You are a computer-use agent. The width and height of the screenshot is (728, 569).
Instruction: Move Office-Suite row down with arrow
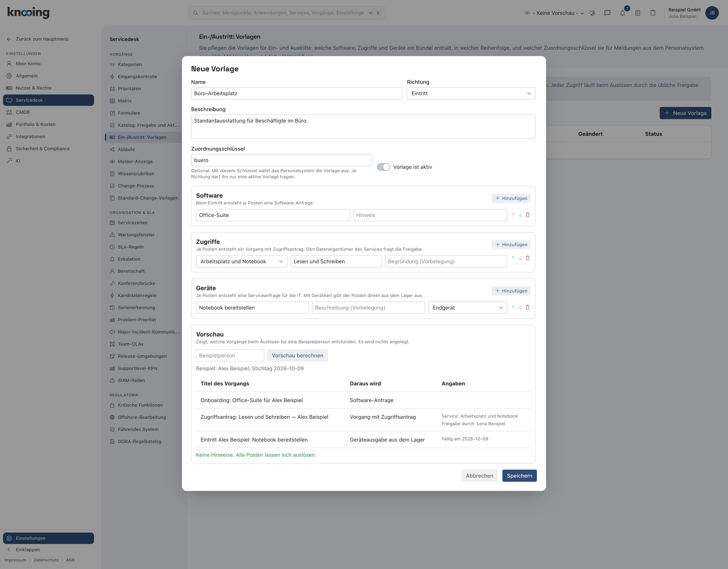[x=520, y=215]
